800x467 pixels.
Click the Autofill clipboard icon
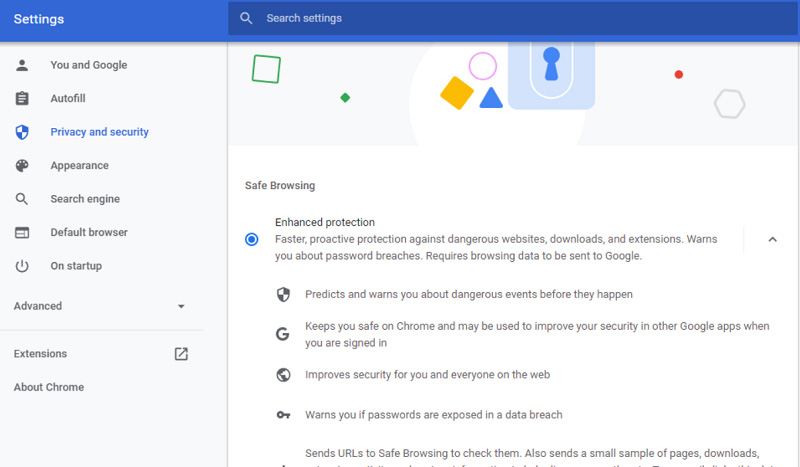point(22,99)
